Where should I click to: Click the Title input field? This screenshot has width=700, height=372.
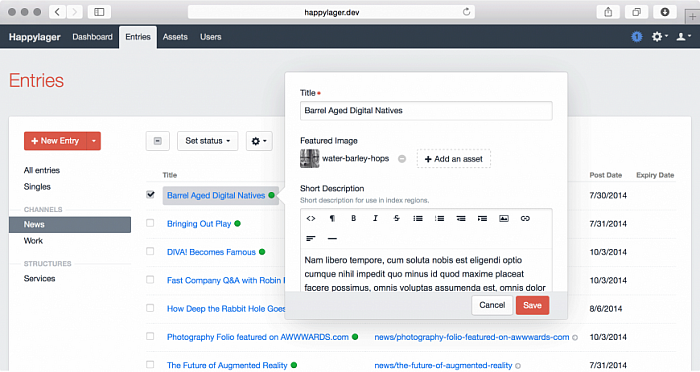tap(426, 111)
